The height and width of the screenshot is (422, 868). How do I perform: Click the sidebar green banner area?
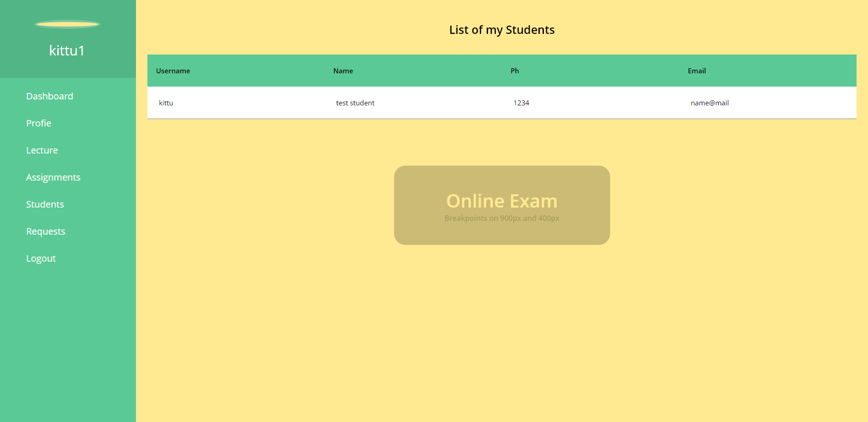[68, 38]
